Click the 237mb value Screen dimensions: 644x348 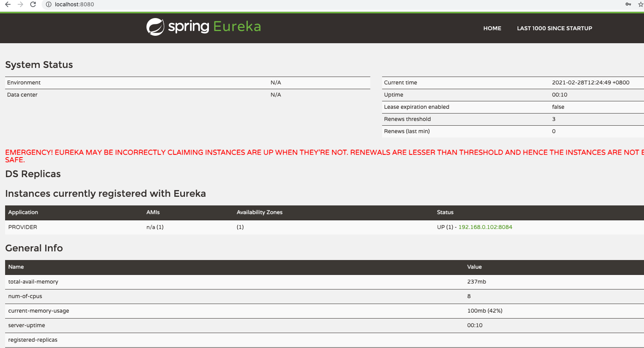click(x=477, y=282)
